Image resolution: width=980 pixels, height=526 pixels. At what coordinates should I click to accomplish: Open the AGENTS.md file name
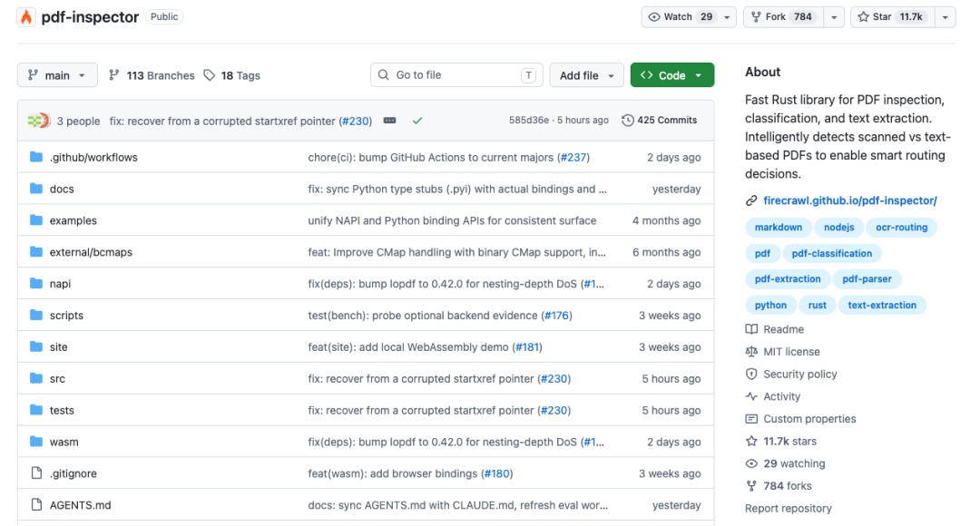[x=81, y=505]
